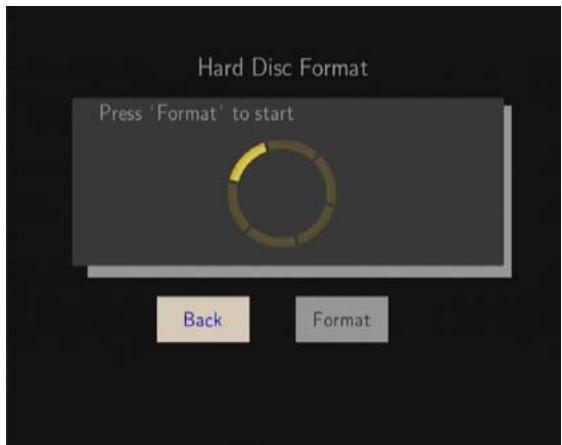Click the light gray drop shadow under the panel

coord(297,272)
